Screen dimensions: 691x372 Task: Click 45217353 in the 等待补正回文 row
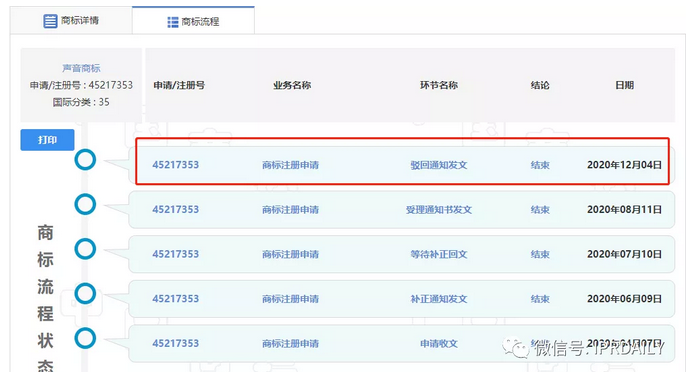(175, 254)
